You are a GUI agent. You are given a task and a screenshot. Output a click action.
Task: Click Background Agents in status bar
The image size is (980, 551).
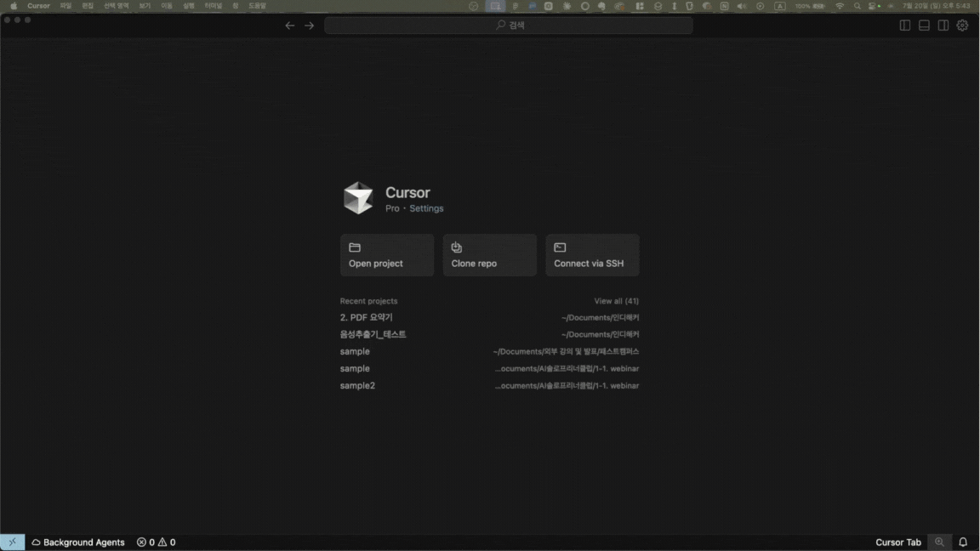click(x=78, y=542)
